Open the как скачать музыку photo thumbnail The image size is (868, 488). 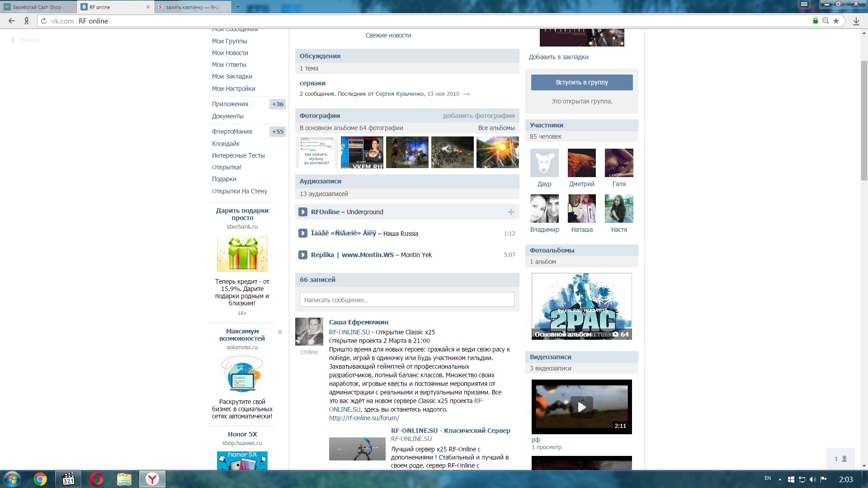click(x=317, y=152)
